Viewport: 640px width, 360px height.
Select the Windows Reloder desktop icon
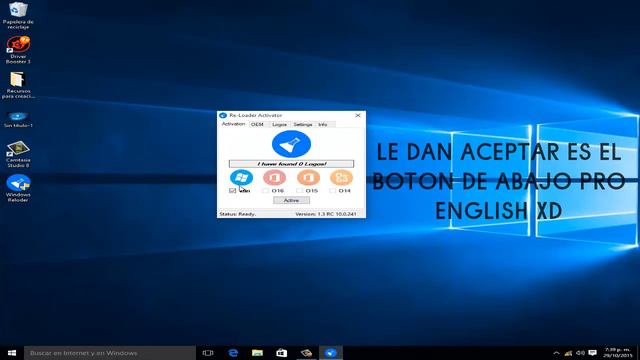coord(18,188)
